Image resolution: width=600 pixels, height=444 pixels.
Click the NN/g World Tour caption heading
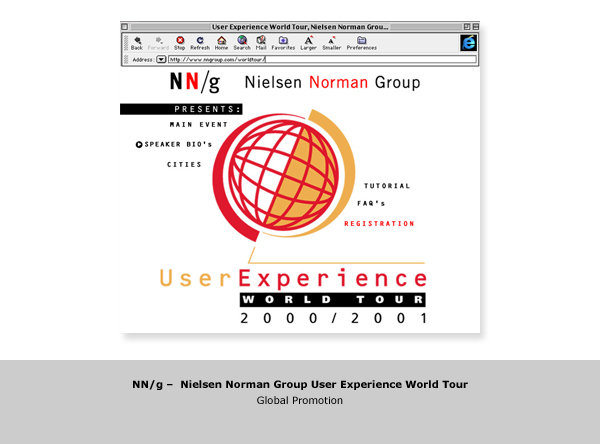(300, 384)
